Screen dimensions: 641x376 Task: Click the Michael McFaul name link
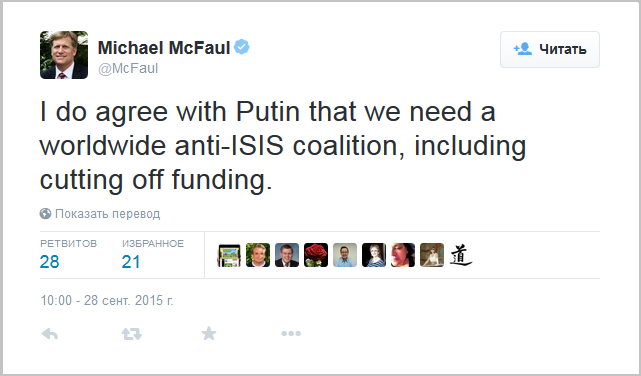(164, 48)
